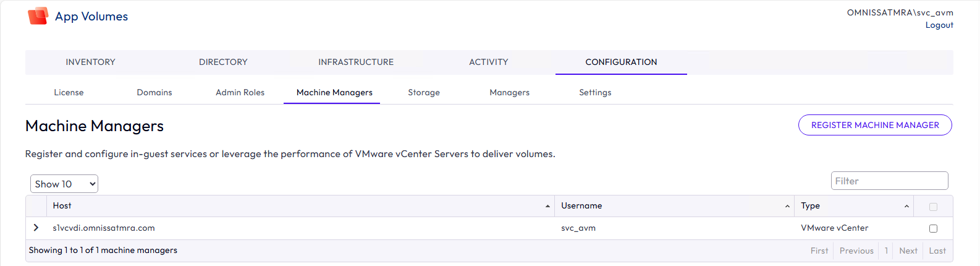The image size is (980, 266).
Task: Click the App Volumes logo icon
Action: click(38, 16)
